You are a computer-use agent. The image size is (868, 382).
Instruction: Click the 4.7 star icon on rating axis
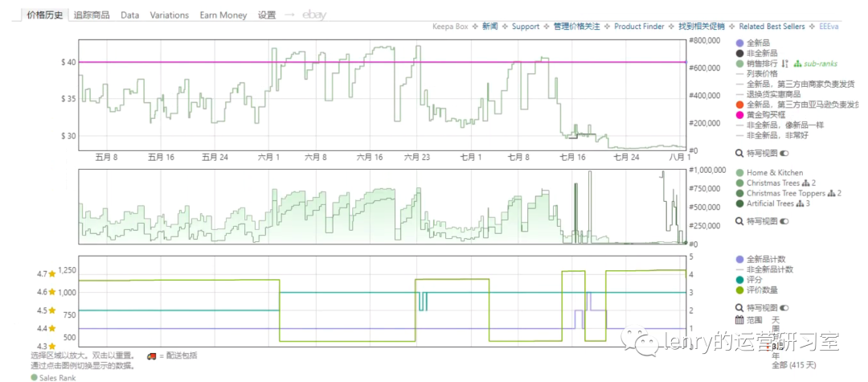click(x=52, y=273)
